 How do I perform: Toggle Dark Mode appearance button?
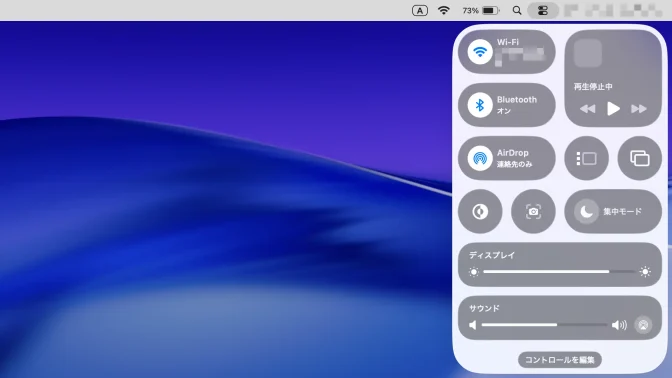pos(480,211)
